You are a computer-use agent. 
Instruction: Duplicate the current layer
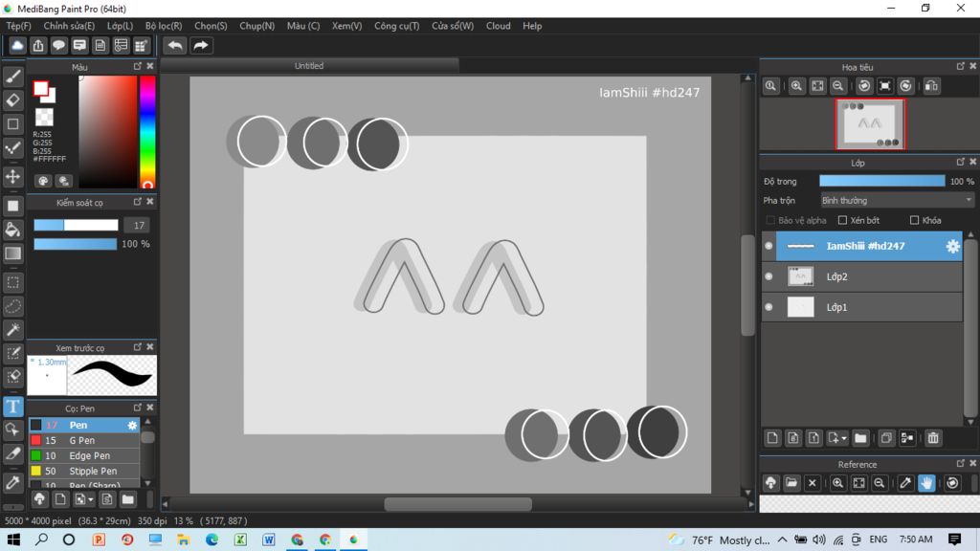pos(886,438)
